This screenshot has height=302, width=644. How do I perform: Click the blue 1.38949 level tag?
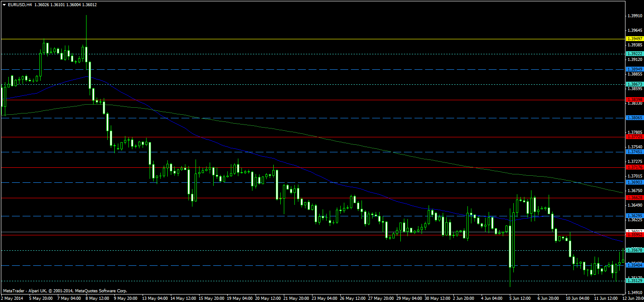635,69
